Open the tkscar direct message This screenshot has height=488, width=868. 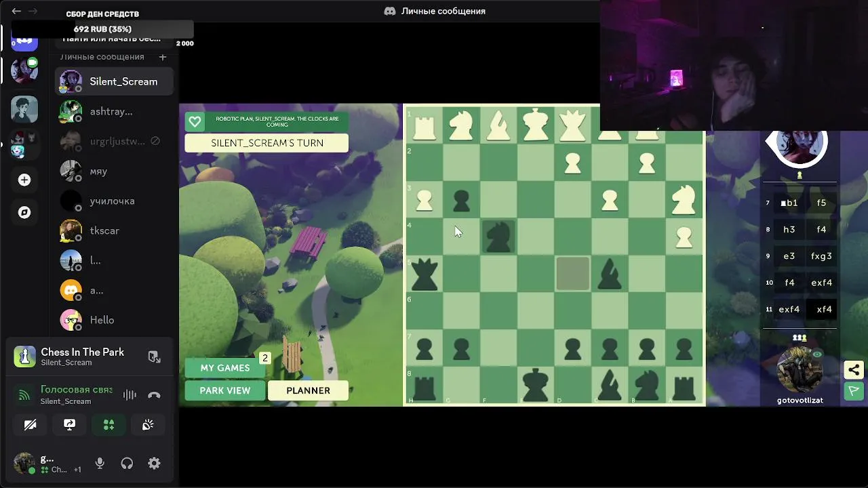click(114, 230)
